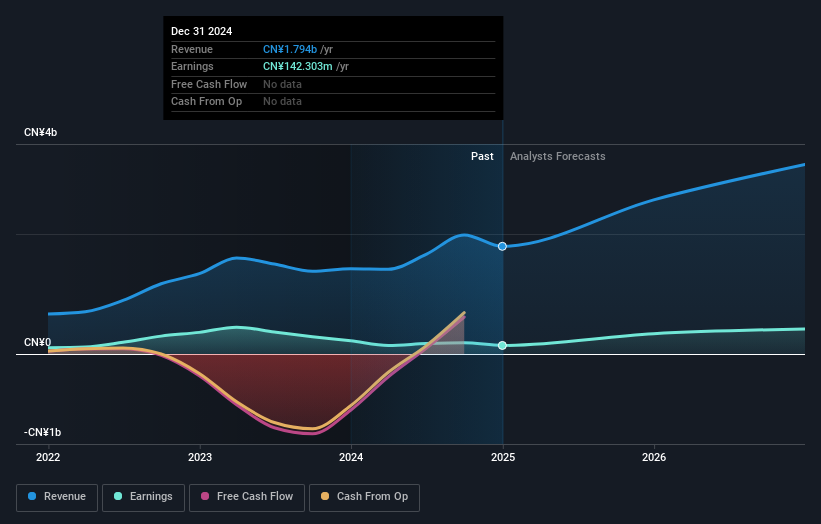Click the Dec 31 2024 tooltip date

tap(202, 31)
